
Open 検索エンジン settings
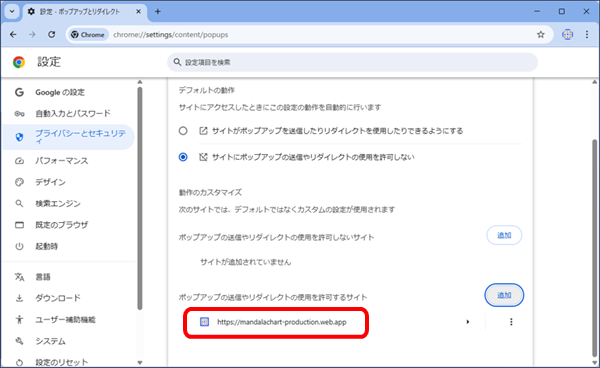(x=69, y=204)
